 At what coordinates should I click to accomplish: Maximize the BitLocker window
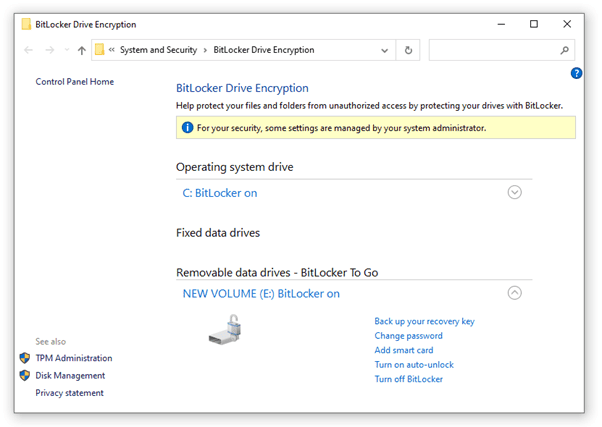(534, 24)
